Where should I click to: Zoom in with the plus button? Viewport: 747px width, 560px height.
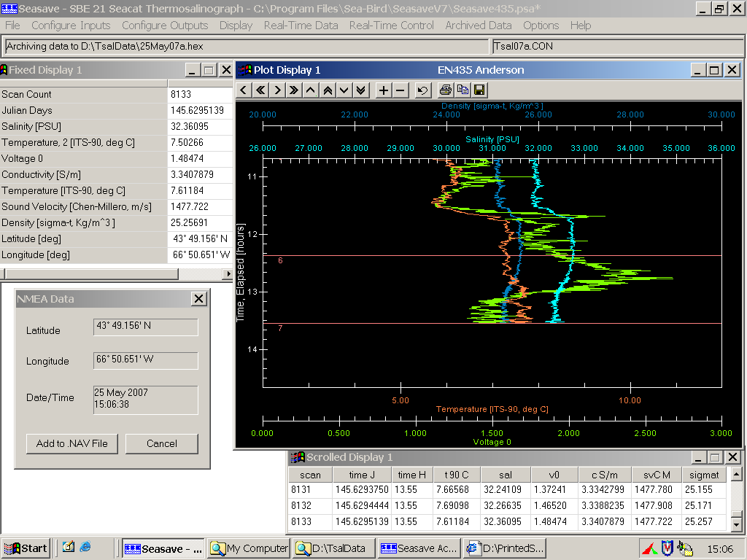pyautogui.click(x=384, y=90)
